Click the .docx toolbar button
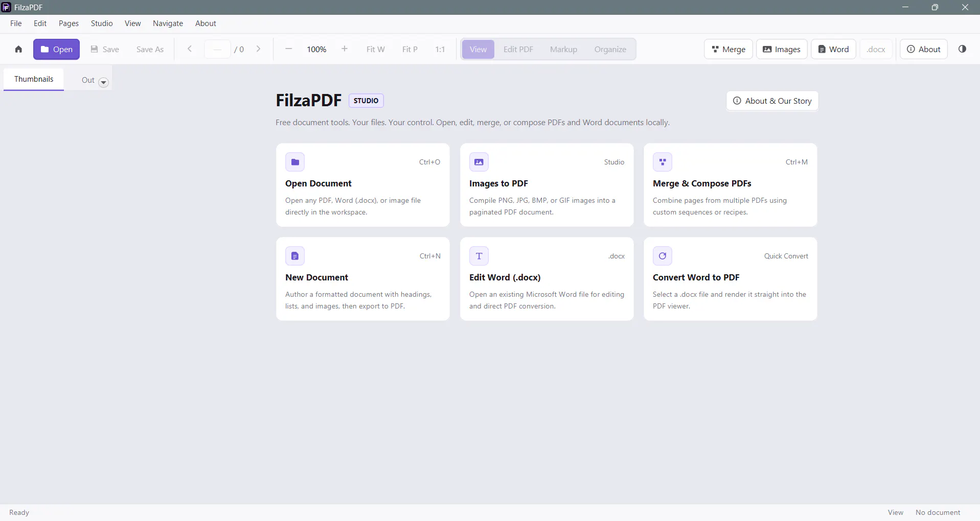This screenshot has width=980, height=521. (x=876, y=49)
